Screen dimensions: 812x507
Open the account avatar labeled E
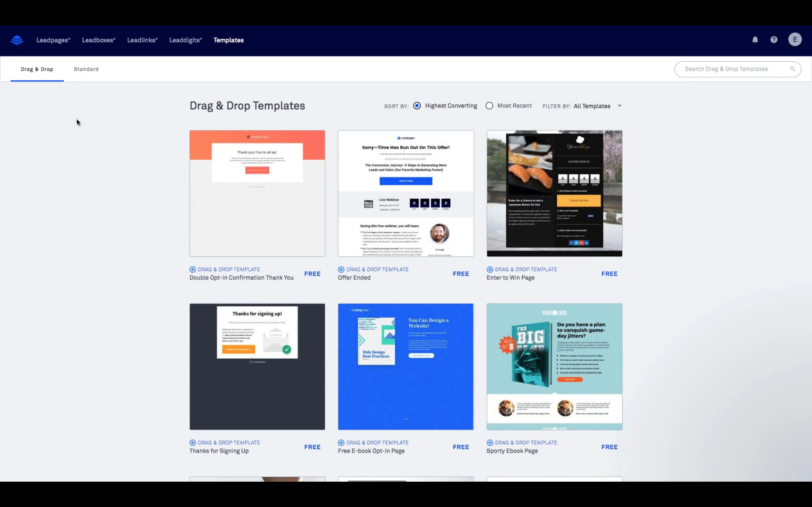tap(795, 40)
